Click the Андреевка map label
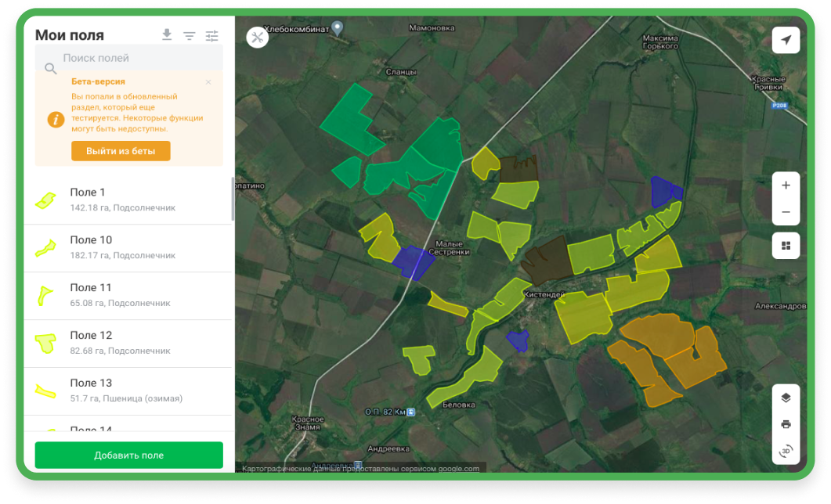The height and width of the screenshot is (504, 831). point(388,448)
